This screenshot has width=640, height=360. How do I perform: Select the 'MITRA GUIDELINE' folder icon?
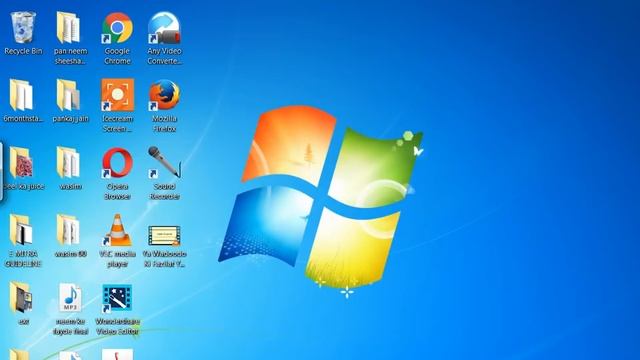[23, 241]
